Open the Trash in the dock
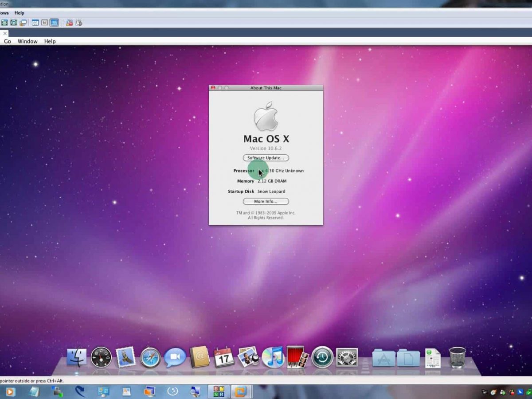 click(x=458, y=357)
